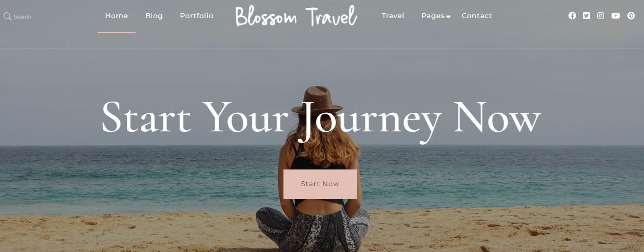
Task: Open the Contact page link
Action: [x=477, y=16]
